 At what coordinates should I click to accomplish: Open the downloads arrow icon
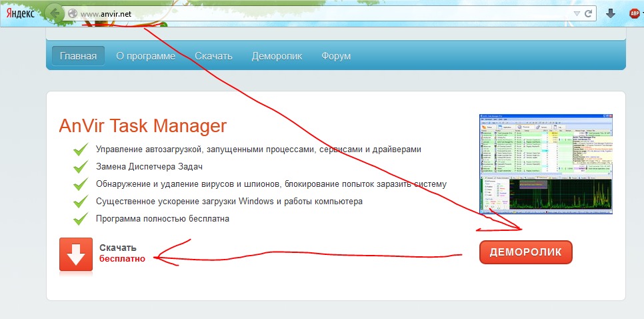tap(611, 13)
